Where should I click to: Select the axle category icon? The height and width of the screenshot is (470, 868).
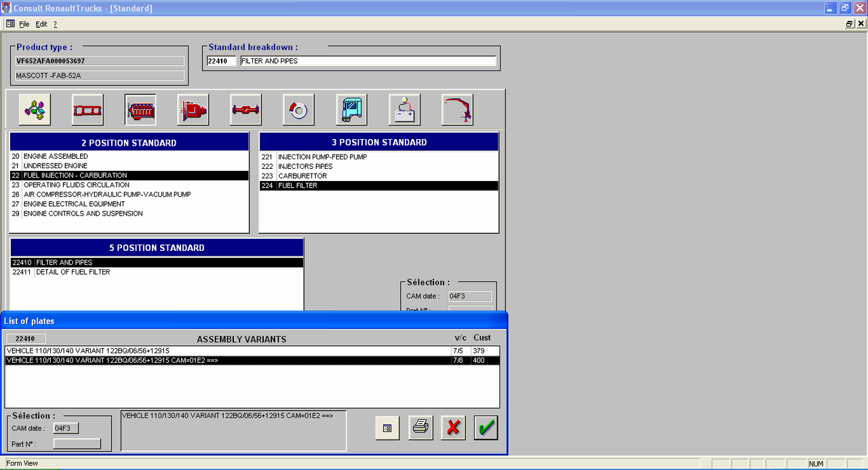pyautogui.click(x=246, y=109)
